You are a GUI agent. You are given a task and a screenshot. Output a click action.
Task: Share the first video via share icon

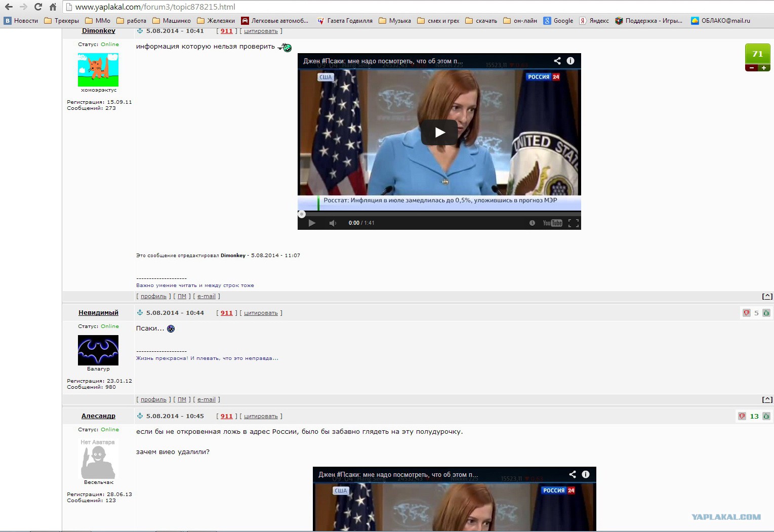tap(557, 61)
